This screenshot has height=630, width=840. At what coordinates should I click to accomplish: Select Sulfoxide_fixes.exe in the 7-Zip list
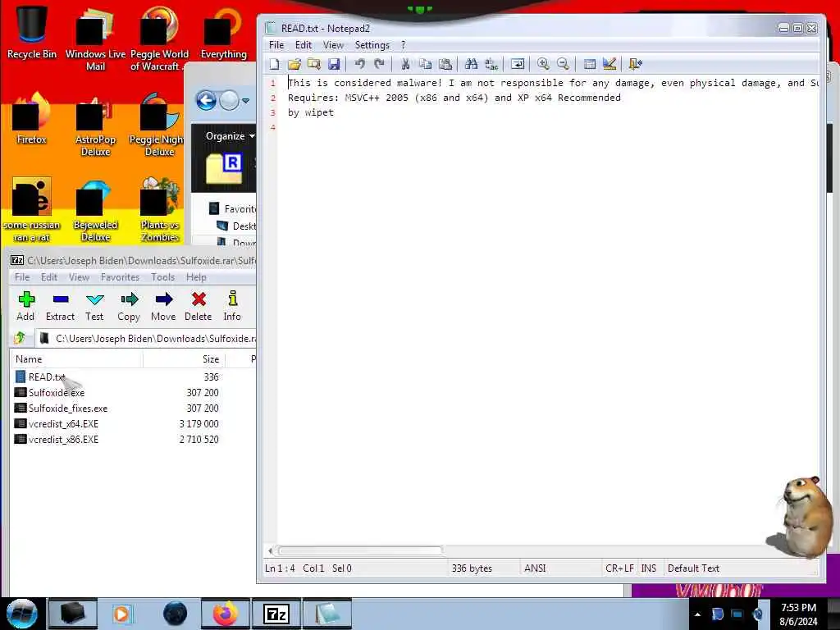68,409
